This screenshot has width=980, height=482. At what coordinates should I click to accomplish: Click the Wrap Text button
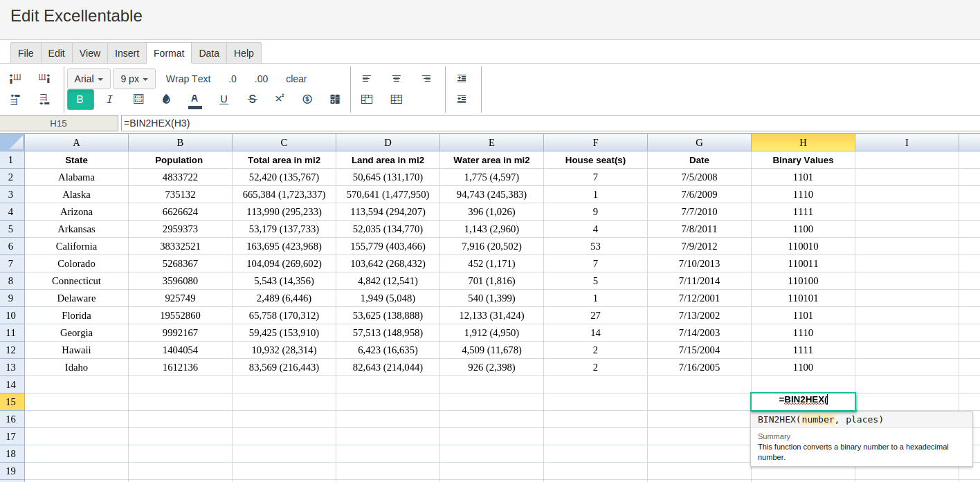(188, 79)
